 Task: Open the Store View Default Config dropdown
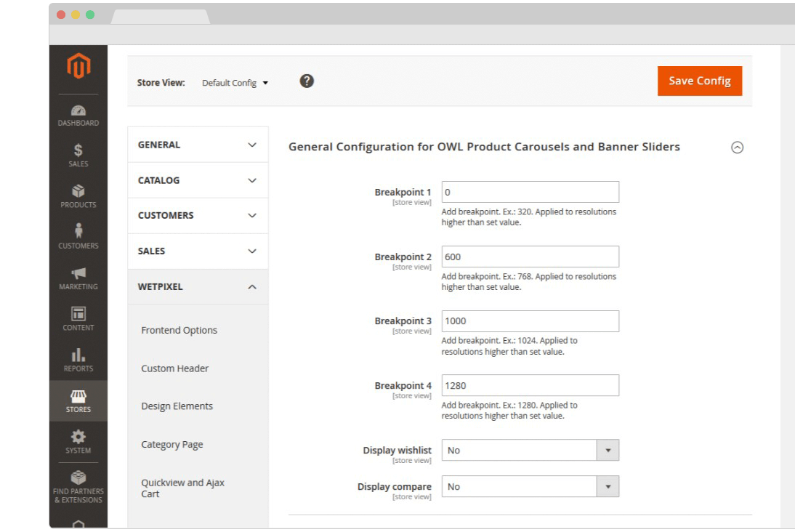pos(235,83)
